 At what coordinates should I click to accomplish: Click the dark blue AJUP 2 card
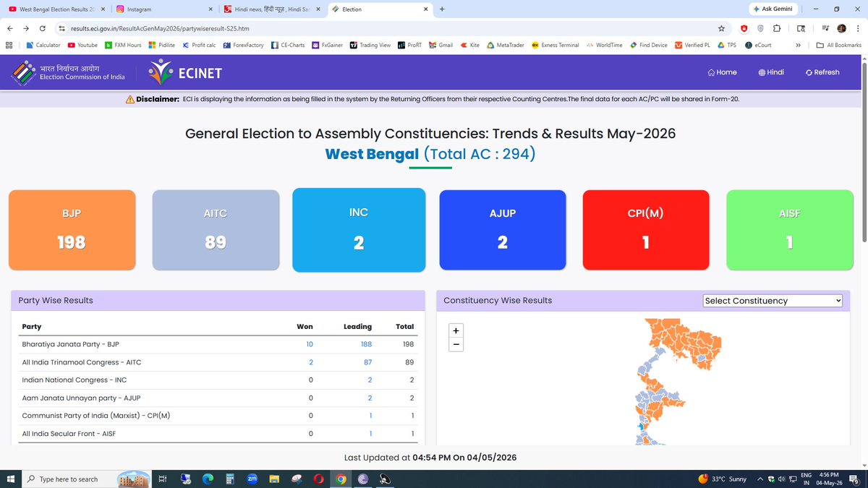502,231
